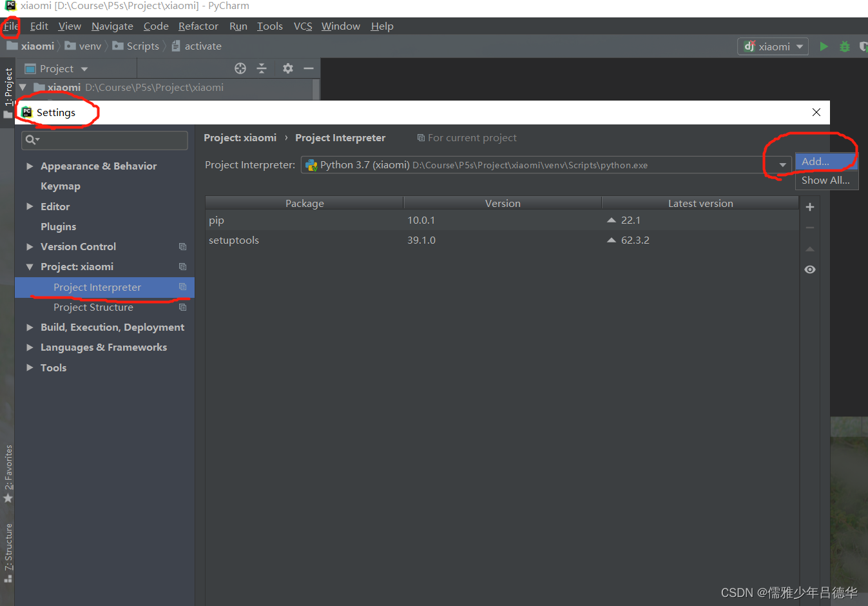Select Project Interpreter settings item
Screen dimensions: 868x606
pos(104,288)
